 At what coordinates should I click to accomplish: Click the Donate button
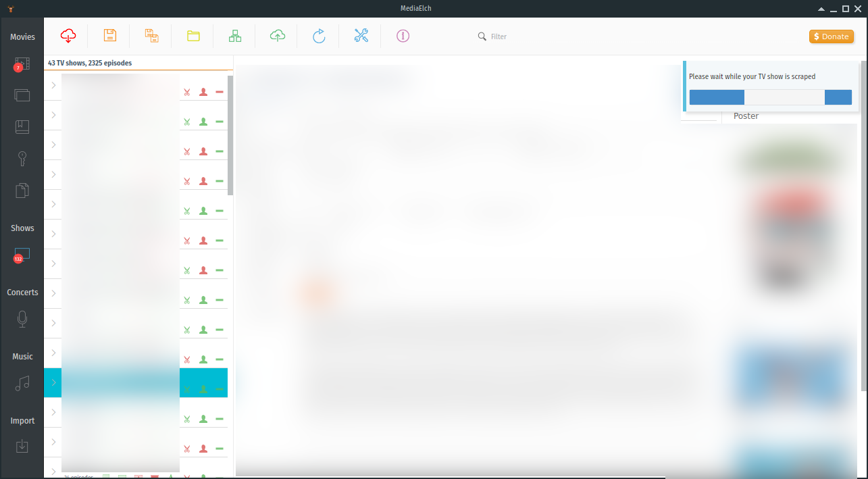[832, 36]
